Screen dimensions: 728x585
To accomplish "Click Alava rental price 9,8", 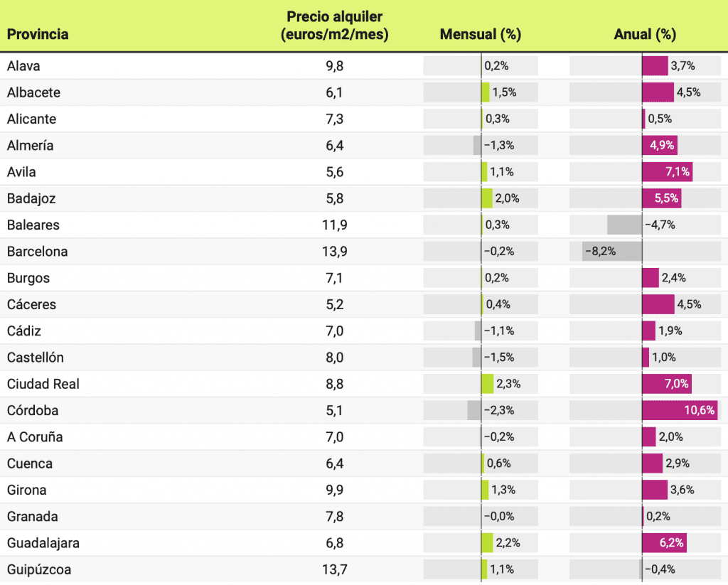I will coord(334,66).
